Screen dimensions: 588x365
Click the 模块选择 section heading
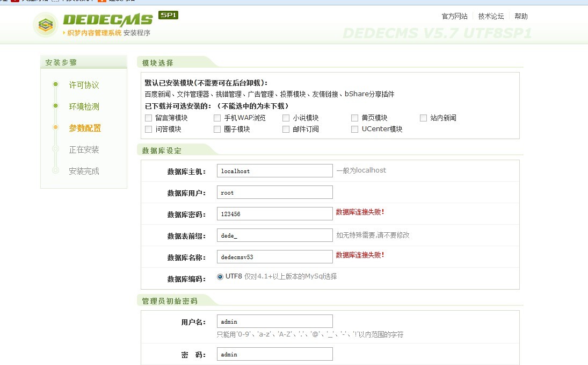[x=158, y=63]
